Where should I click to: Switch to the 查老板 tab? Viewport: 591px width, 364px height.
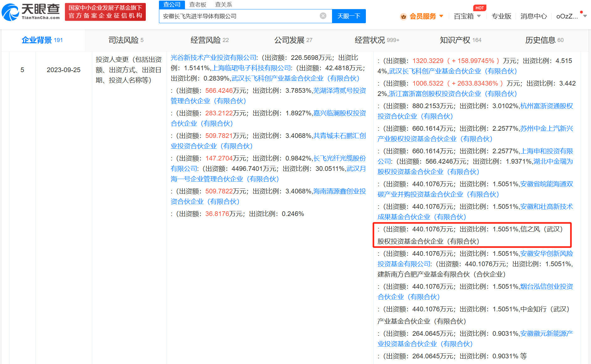coord(198,4)
